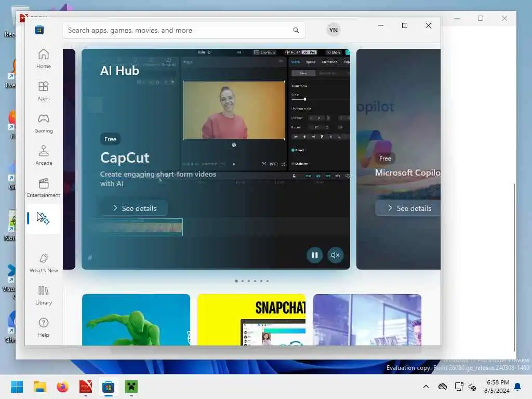The width and height of the screenshot is (532, 399).
Task: Expand the hidden system tray icons
Action: click(426, 387)
